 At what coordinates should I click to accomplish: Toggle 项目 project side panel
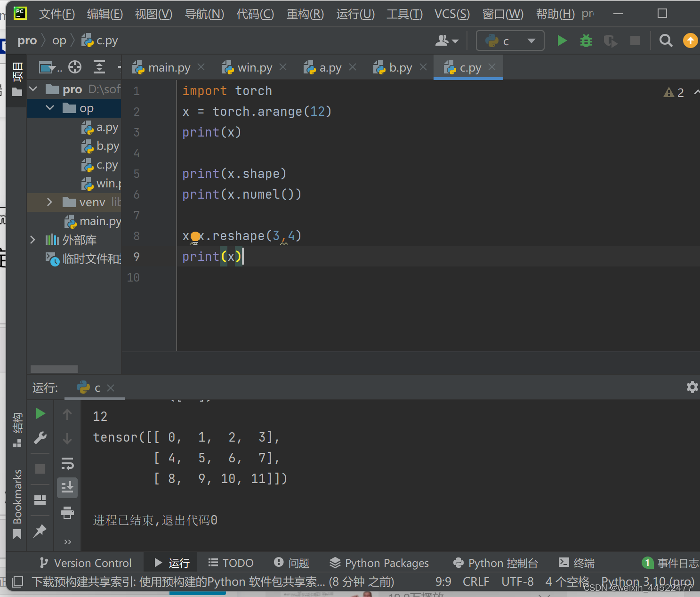tap(17, 79)
